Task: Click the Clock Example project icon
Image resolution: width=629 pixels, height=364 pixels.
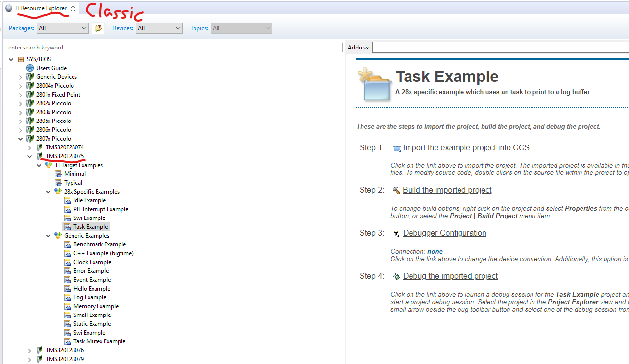Action: pos(68,262)
